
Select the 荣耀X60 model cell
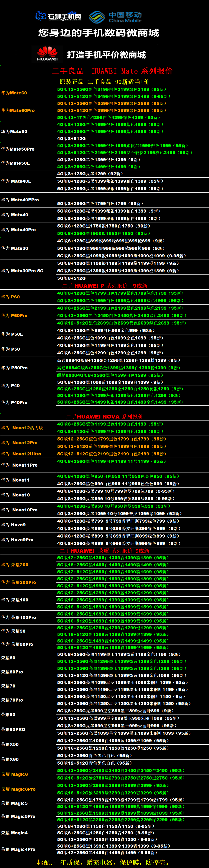[x=28, y=759]
